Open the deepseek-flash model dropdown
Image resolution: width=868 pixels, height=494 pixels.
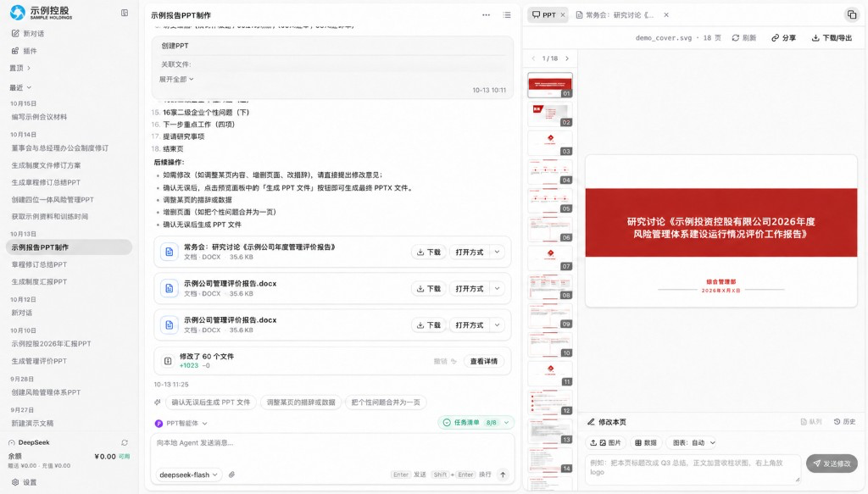[188, 475]
